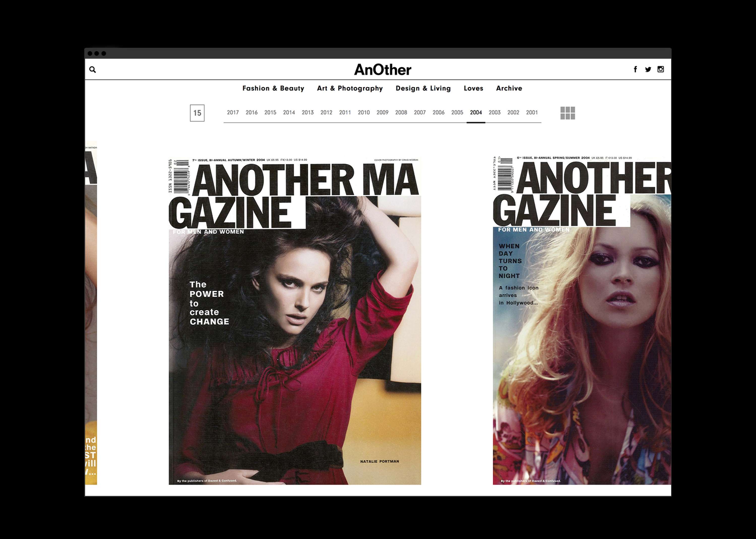
Task: Select year 2017 in timeline
Action: point(233,113)
